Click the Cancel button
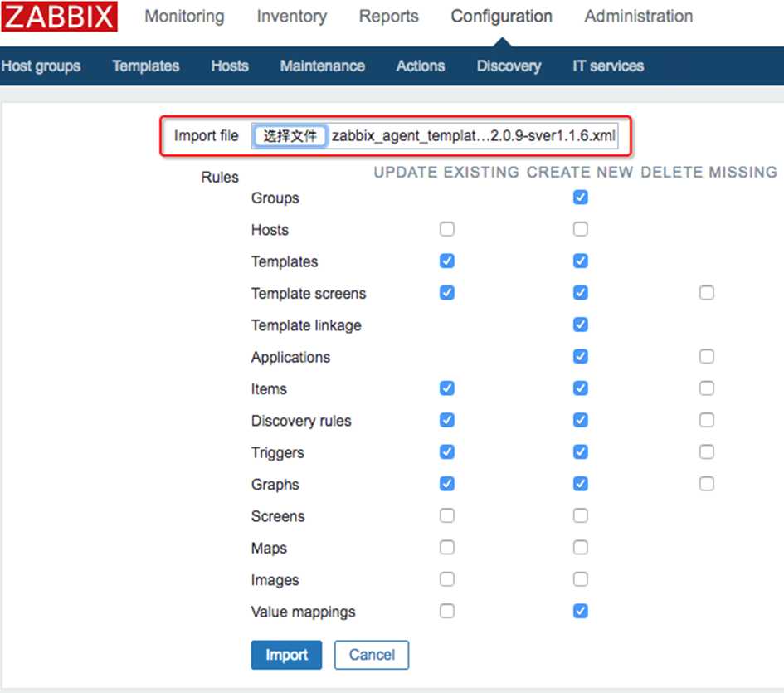The width and height of the screenshot is (784, 693). [x=372, y=655]
